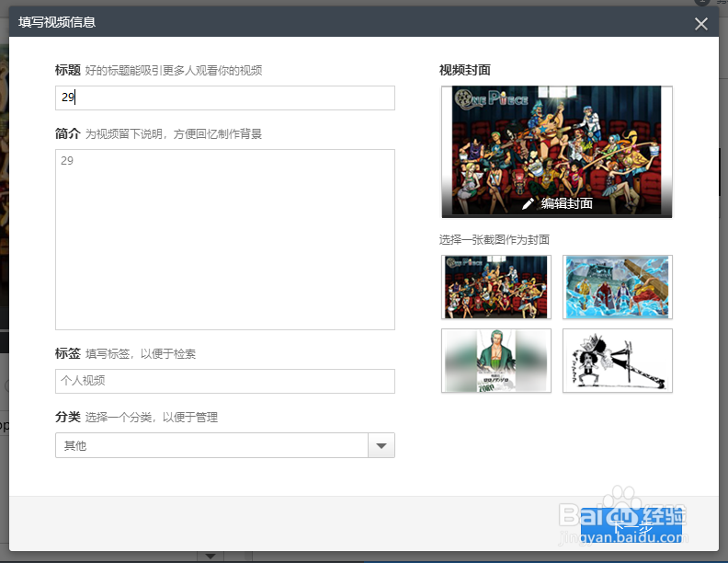Click the 标签 tags input field
The image size is (728, 563).
(x=224, y=381)
